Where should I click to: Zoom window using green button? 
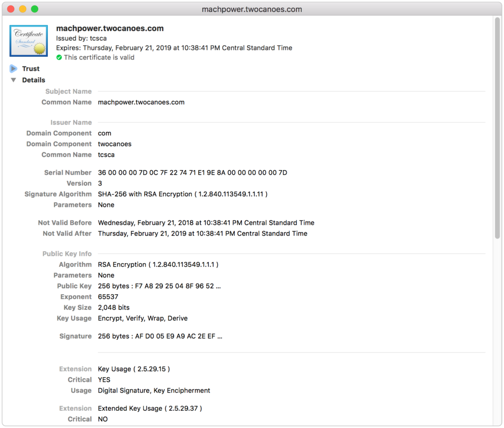click(34, 9)
